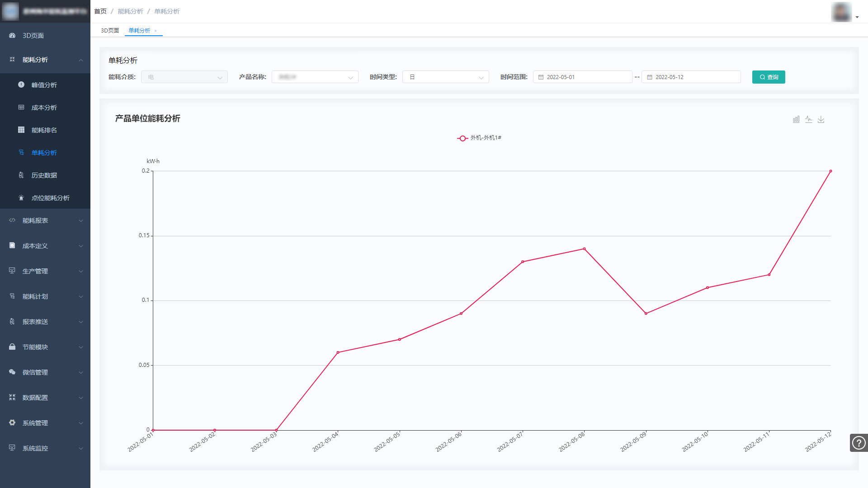Switch chart to bar chart view

(x=796, y=119)
